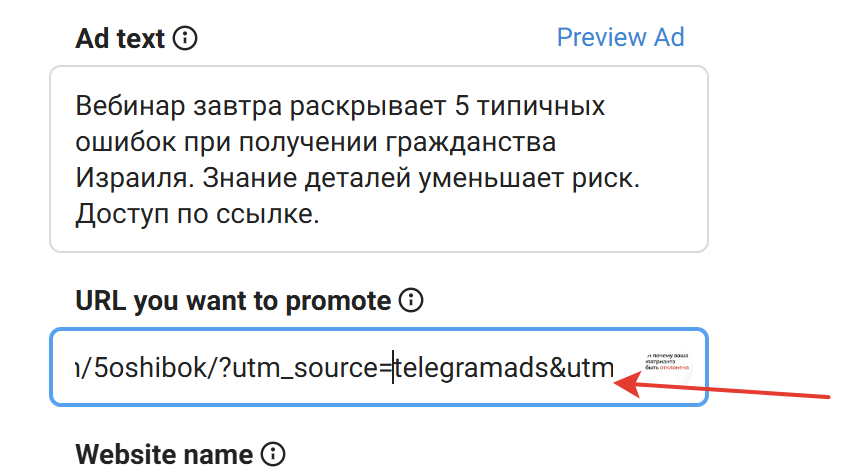The width and height of the screenshot is (853, 473).
Task: Click "telegramads" in the URL field
Action: point(468,368)
